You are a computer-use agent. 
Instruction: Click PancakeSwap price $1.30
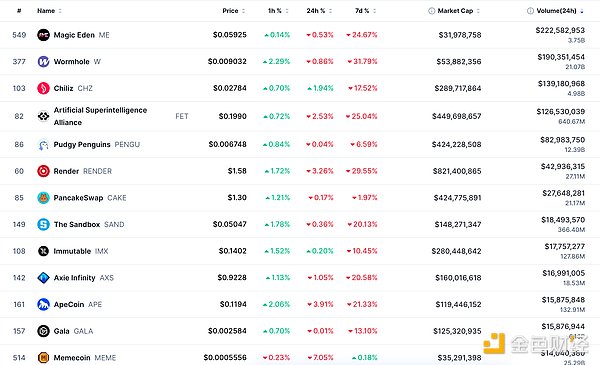[237, 198]
